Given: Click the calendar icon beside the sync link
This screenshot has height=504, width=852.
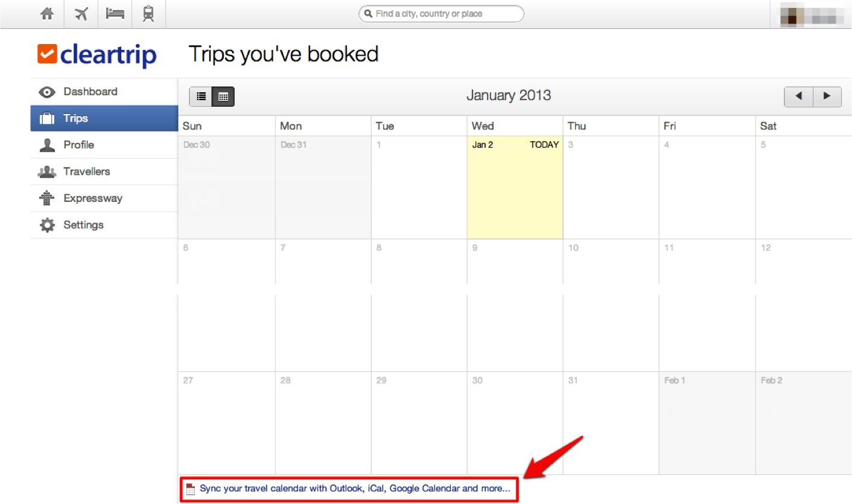Looking at the screenshot, I should pyautogui.click(x=191, y=489).
